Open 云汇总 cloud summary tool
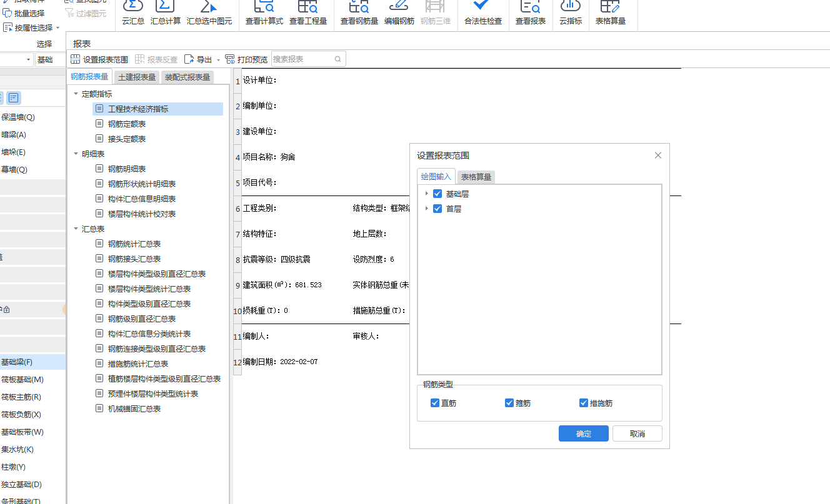 [x=132, y=14]
